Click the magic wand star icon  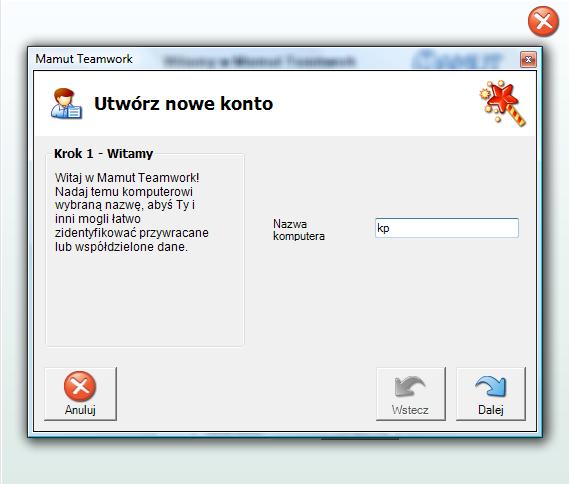pos(503,103)
